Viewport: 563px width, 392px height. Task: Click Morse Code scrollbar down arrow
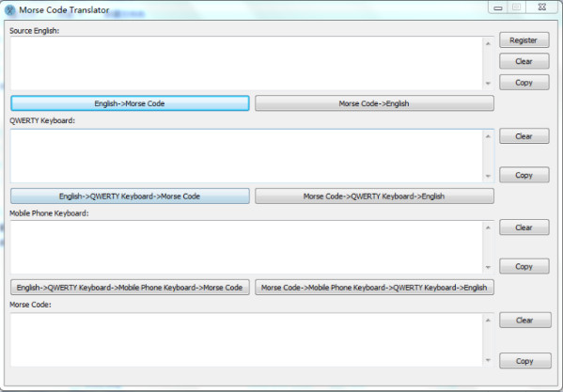(488, 360)
